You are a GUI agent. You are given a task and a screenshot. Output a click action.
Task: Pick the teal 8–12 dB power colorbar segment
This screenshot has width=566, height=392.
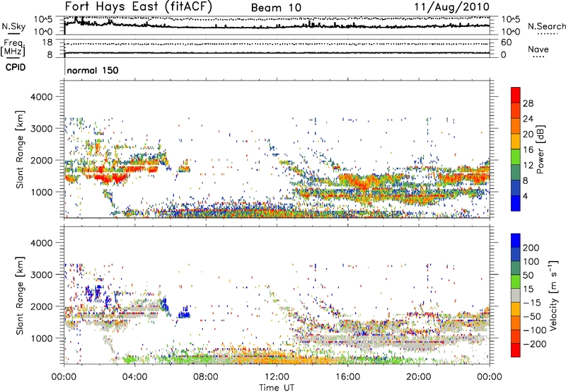point(516,173)
